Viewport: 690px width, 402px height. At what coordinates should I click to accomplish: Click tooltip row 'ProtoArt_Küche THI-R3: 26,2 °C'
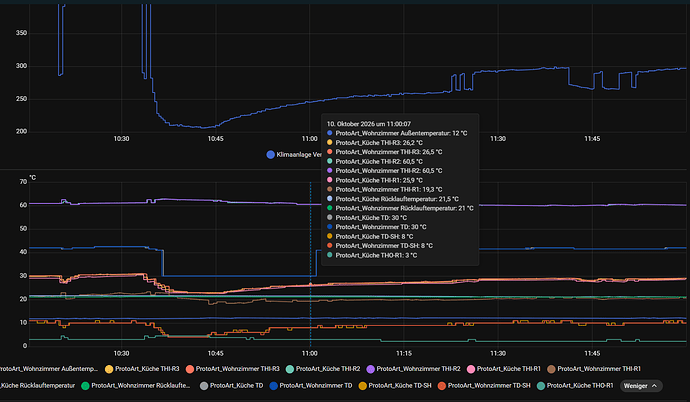click(374, 143)
